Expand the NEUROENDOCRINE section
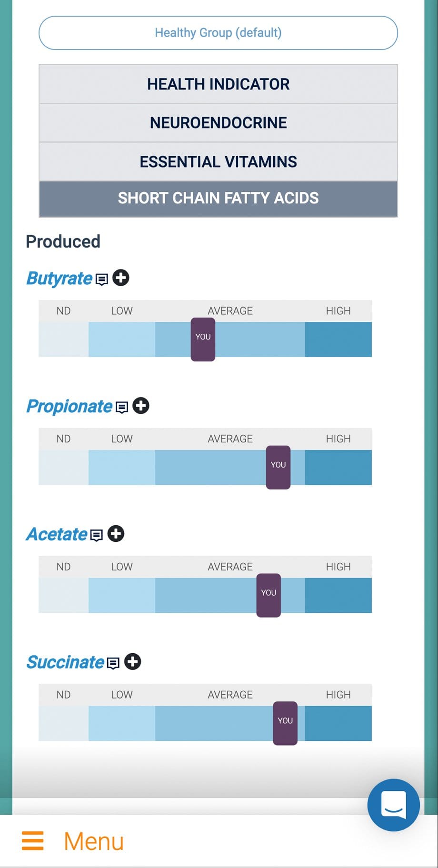This screenshot has height=868, width=438. point(219,122)
